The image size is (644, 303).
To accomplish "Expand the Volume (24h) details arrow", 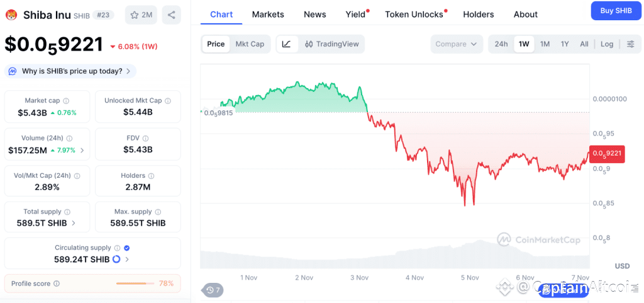I will (82, 151).
